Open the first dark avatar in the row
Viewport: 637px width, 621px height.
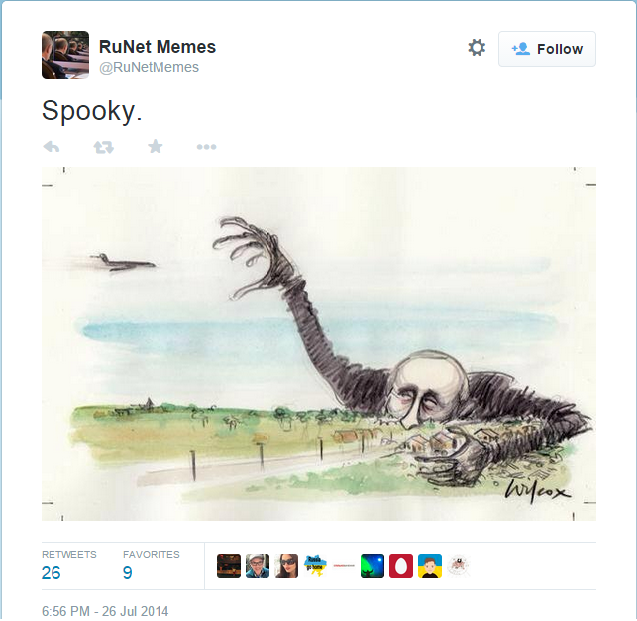[x=229, y=566]
